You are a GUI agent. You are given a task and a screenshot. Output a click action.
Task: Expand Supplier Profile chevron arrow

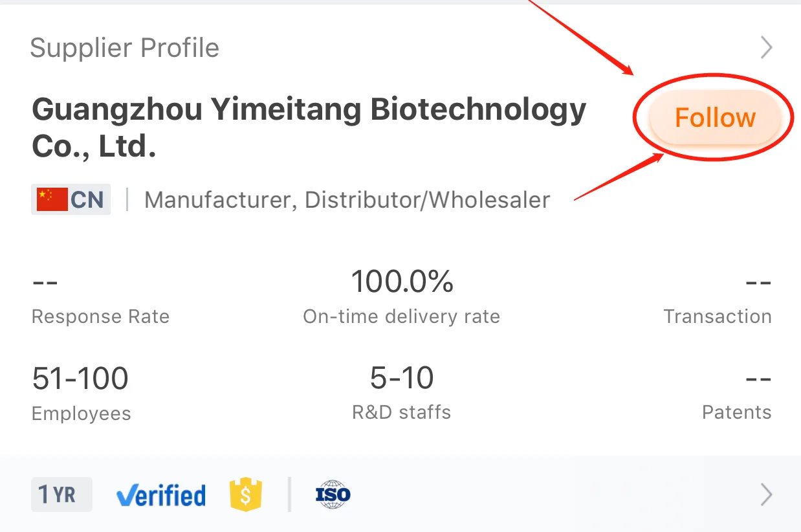[x=767, y=48]
